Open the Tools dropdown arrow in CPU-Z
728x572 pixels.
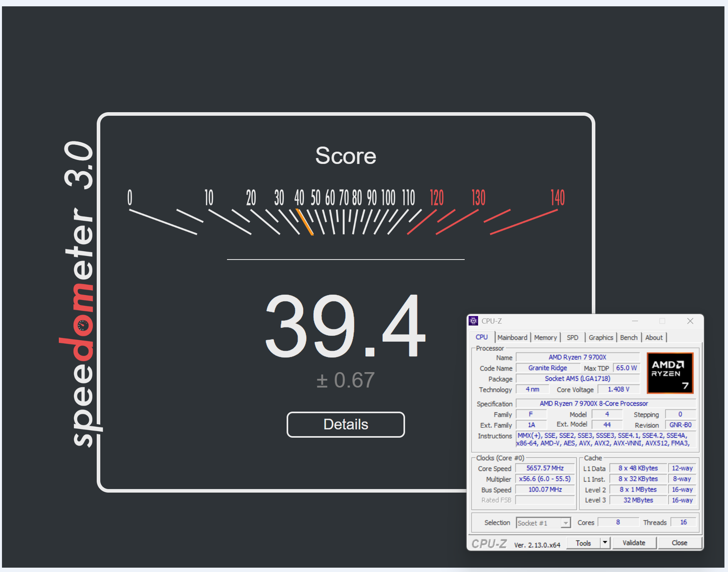[x=605, y=543]
